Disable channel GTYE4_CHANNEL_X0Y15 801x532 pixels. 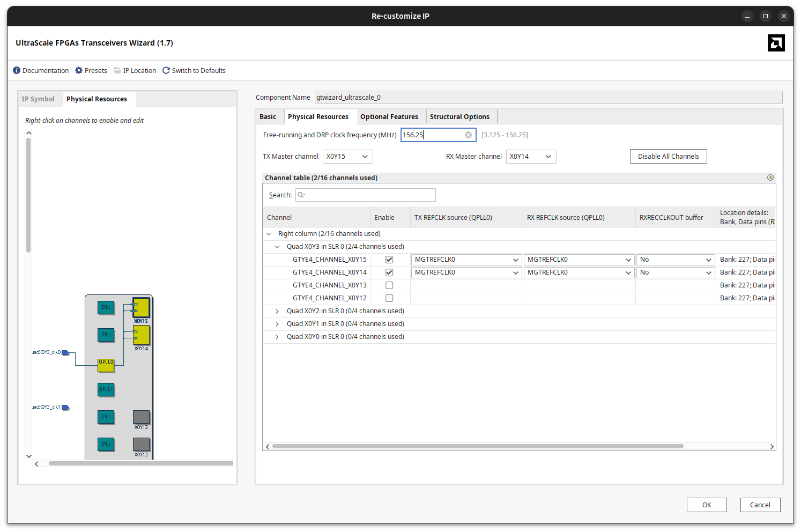coord(389,259)
